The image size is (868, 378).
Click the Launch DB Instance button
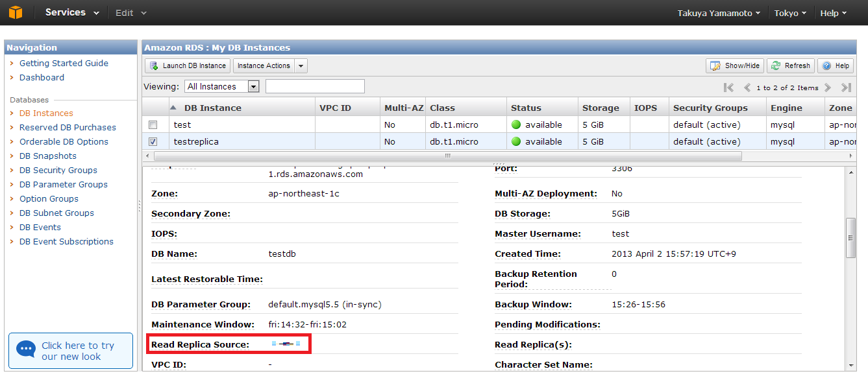tap(188, 66)
